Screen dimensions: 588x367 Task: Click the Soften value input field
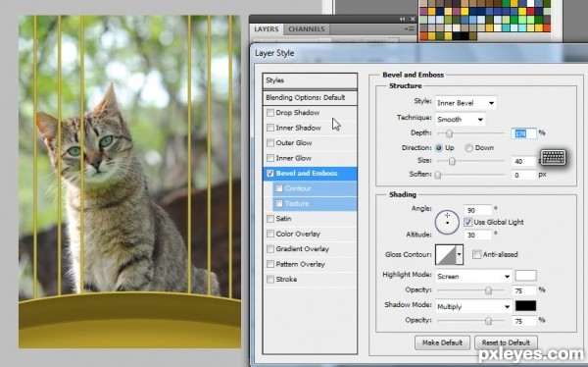[x=523, y=175]
